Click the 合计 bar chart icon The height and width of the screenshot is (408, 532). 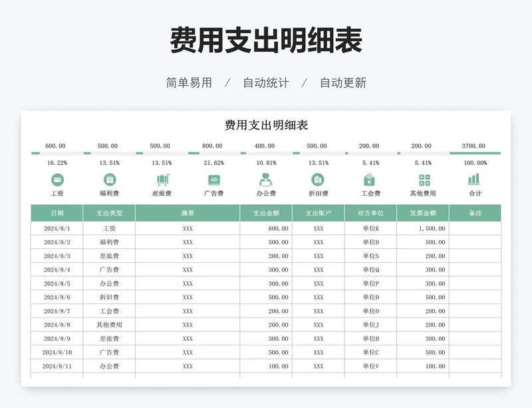[473, 179]
